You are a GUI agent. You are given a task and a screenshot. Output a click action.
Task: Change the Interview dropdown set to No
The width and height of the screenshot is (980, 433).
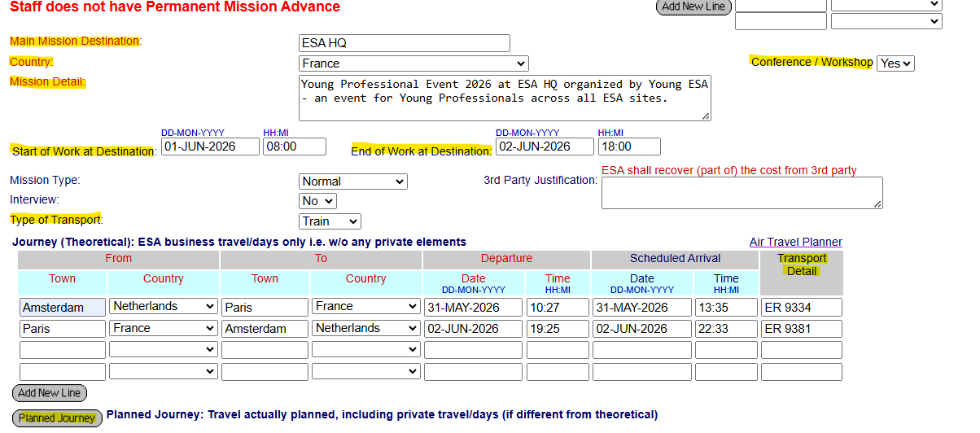click(x=317, y=201)
